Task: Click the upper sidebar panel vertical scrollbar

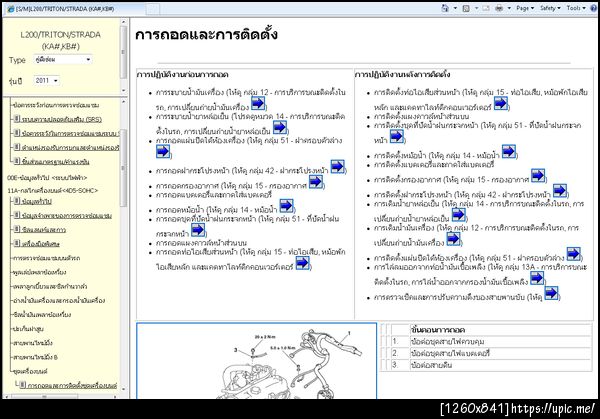Action: 124,56
